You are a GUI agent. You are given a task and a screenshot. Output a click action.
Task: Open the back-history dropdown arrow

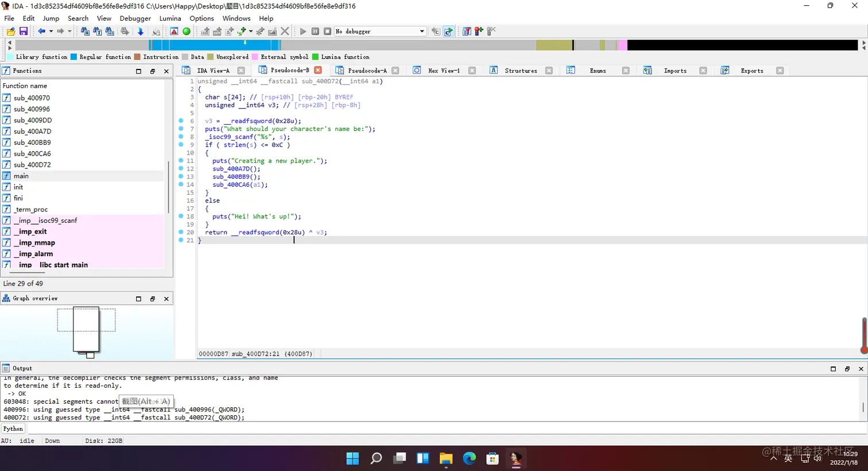pyautogui.click(x=51, y=32)
